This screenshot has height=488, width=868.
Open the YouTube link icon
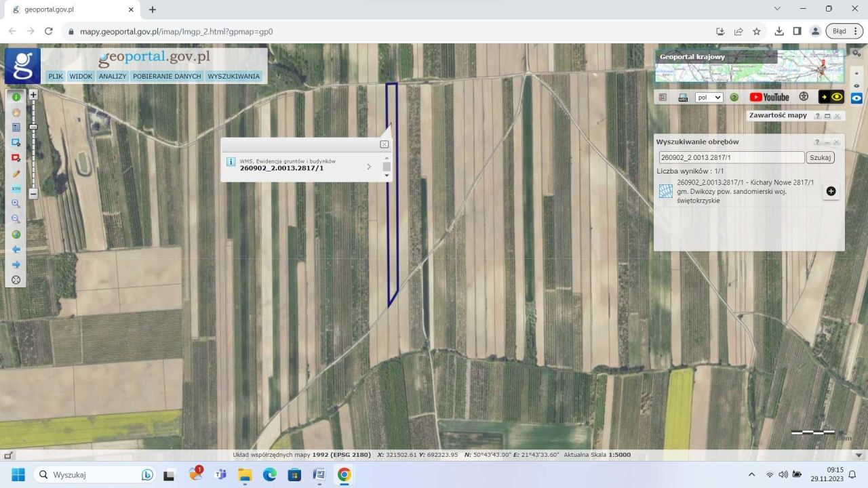click(x=769, y=97)
